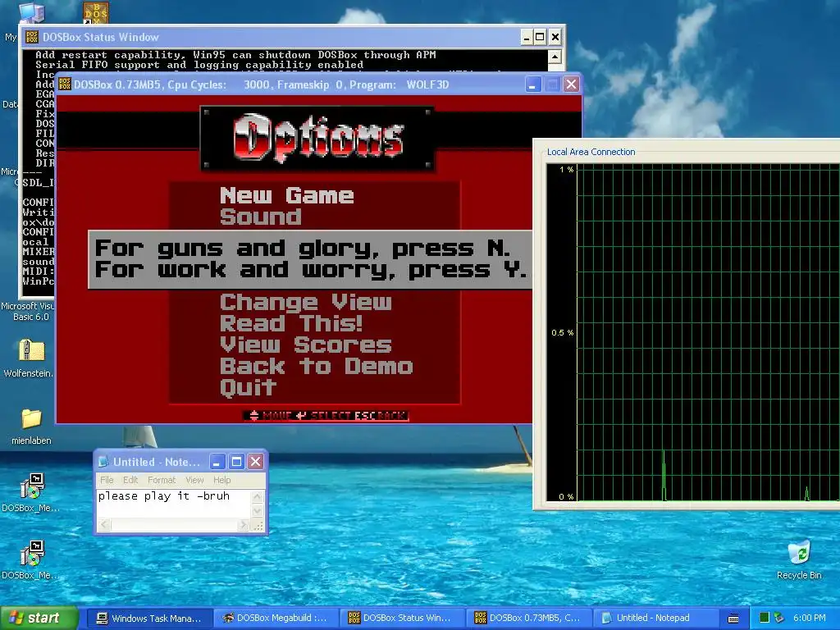
Task: Open the Format menu in Notepad
Action: click(x=162, y=480)
